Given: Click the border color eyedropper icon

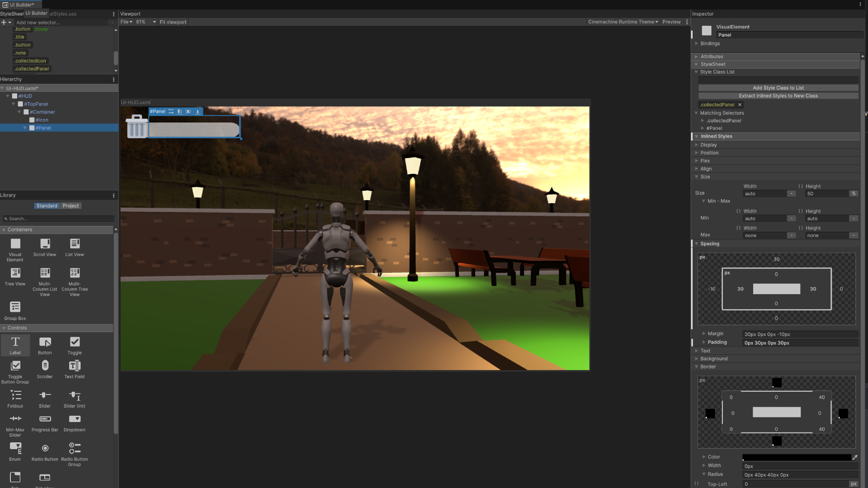Looking at the screenshot, I should tap(854, 457).
